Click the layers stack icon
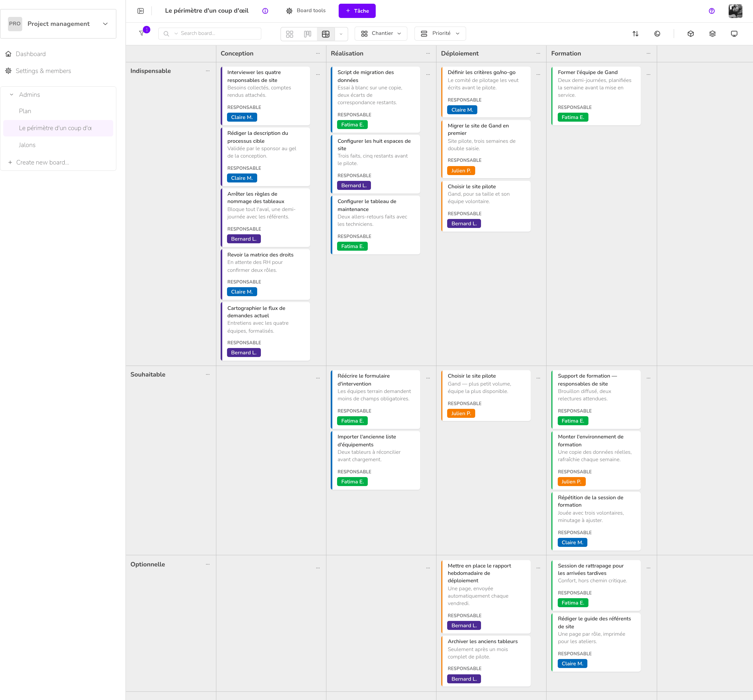This screenshot has width=753, height=700. 712,34
